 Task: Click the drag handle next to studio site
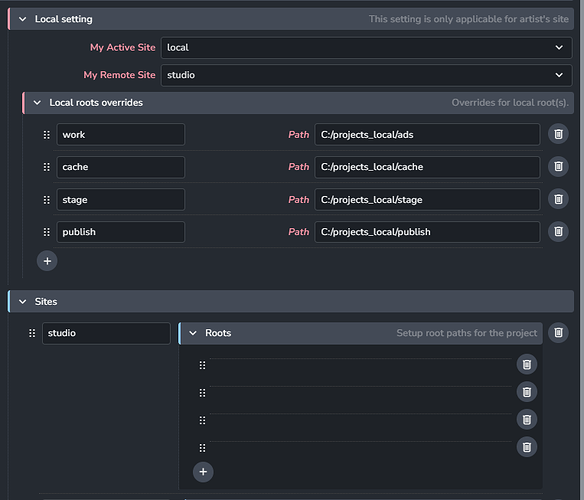[32, 333]
